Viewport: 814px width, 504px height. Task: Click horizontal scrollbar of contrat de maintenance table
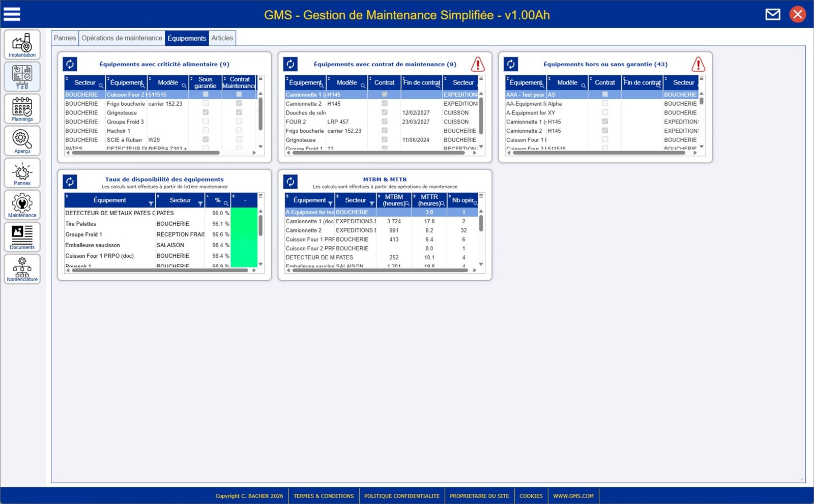pyautogui.click(x=378, y=153)
